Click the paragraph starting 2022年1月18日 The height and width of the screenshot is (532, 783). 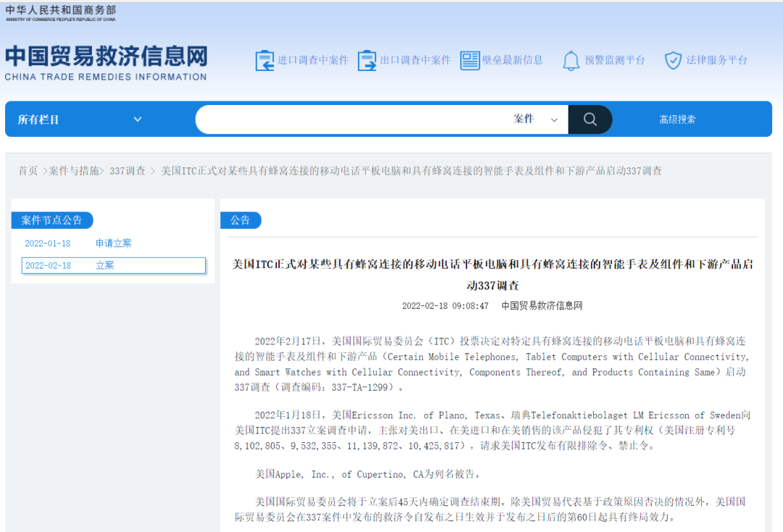(x=492, y=431)
